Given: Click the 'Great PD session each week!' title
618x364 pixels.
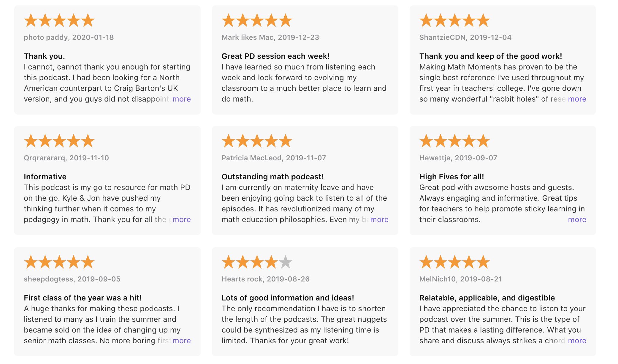Looking at the screenshot, I should 275,56.
